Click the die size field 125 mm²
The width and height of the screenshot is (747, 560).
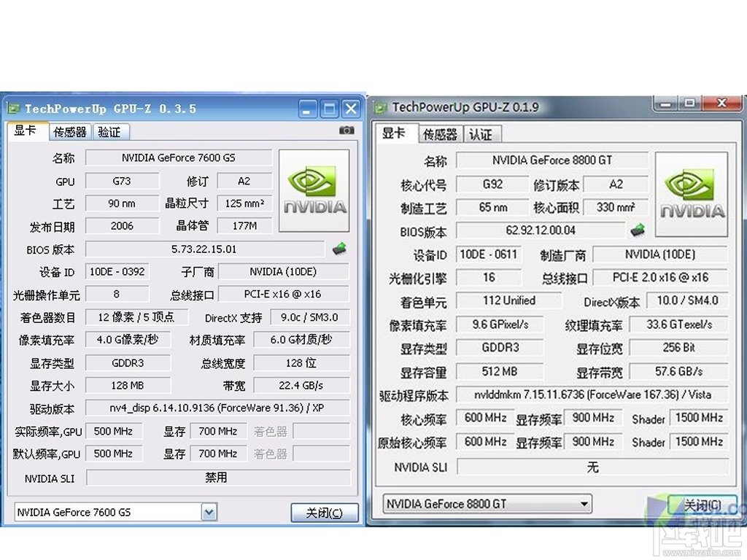tap(244, 203)
